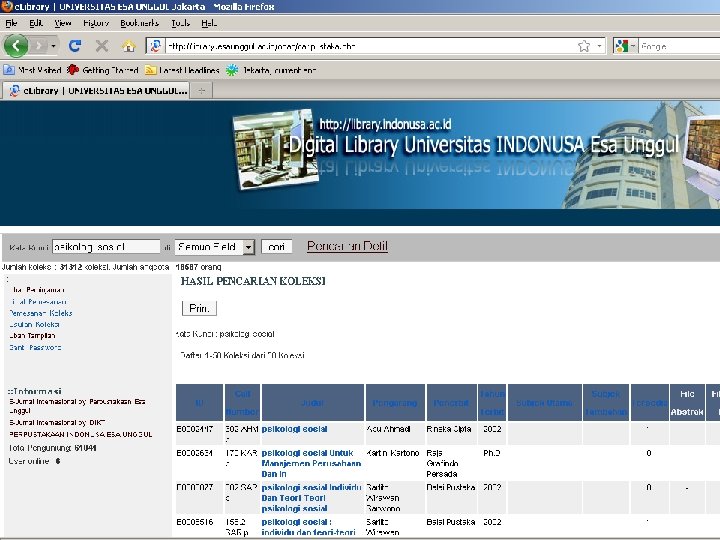The width and height of the screenshot is (720, 540).
Task: Open the Semua Field dropdown
Action: pyautogui.click(x=214, y=247)
